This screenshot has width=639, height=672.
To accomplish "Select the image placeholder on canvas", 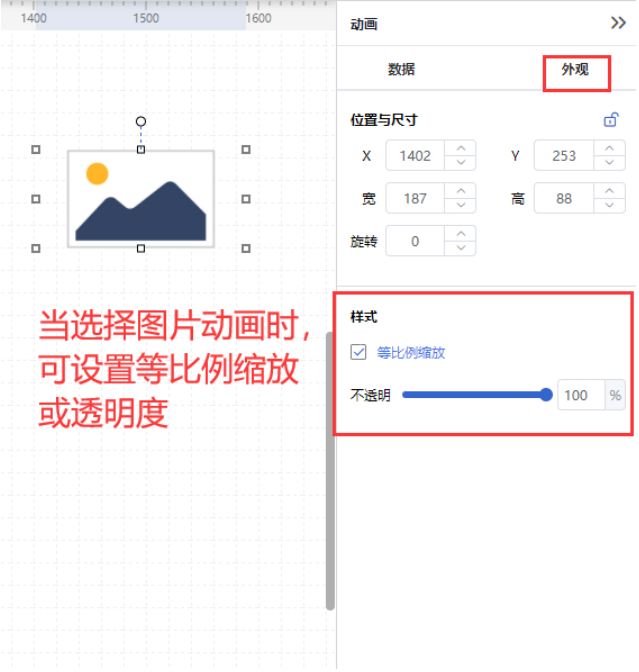I will (141, 199).
